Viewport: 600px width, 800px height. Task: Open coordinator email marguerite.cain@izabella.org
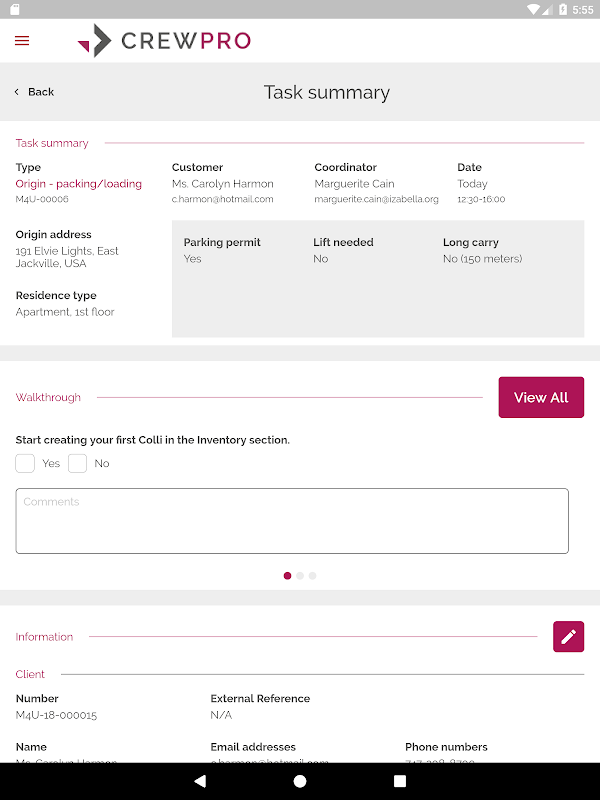tap(376, 200)
